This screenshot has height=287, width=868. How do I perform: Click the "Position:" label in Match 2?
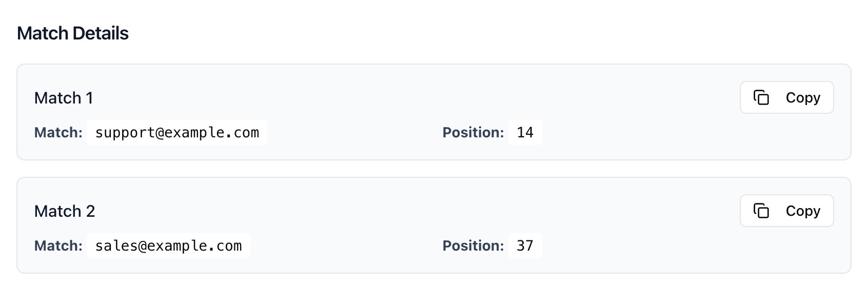coord(473,246)
